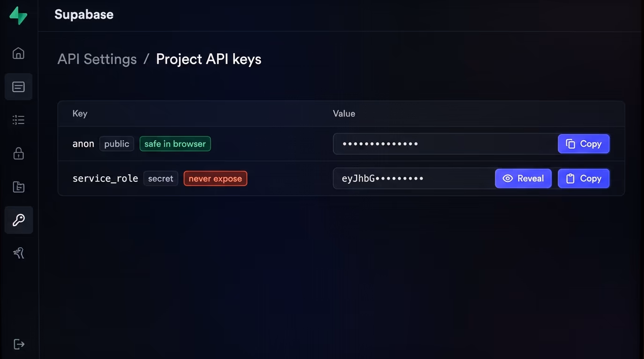
Task: Click the 'Value' column header
Action: tap(344, 114)
